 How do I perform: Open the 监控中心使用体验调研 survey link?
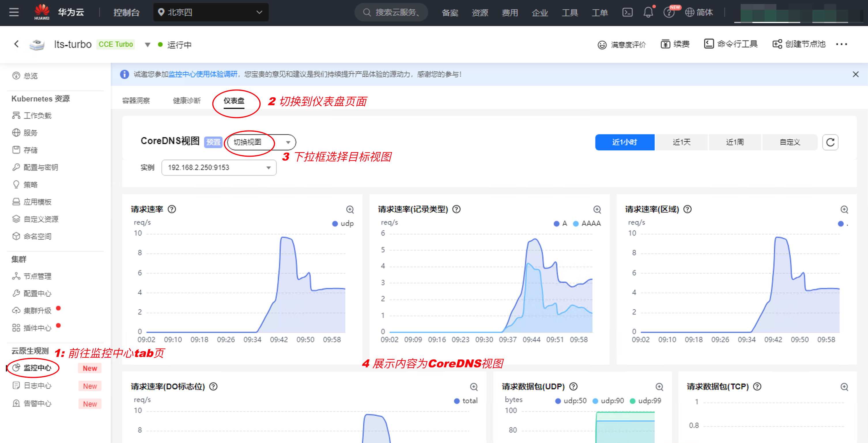pos(203,74)
